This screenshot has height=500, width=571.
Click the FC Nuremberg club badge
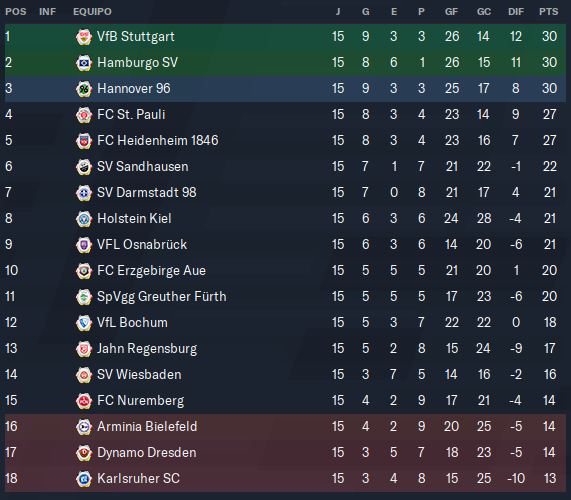click(x=84, y=401)
